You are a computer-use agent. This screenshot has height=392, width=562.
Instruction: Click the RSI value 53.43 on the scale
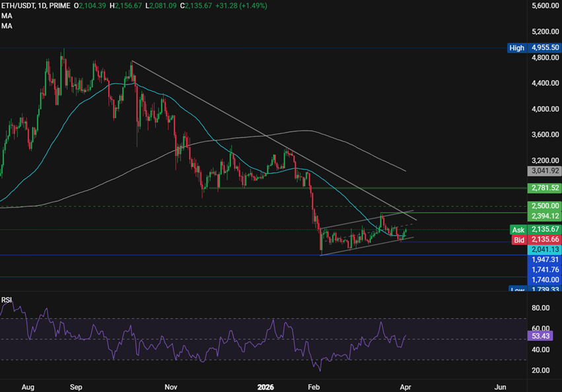[x=542, y=337]
